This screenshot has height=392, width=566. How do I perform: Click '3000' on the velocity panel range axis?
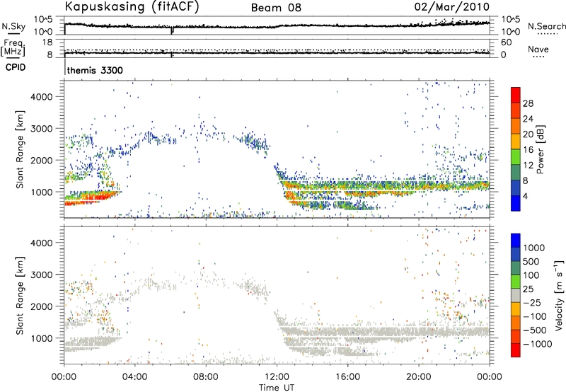(x=42, y=275)
